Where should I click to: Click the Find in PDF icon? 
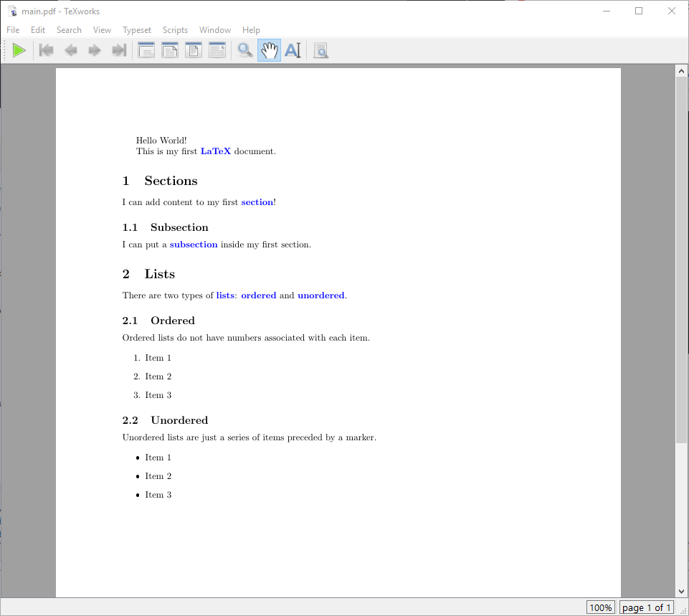coord(321,50)
